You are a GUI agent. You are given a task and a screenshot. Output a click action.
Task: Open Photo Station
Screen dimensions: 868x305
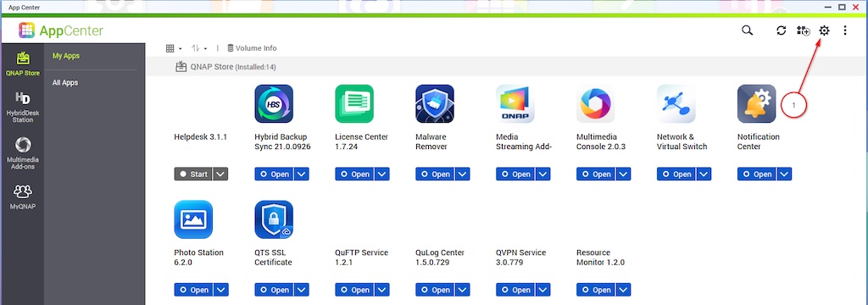pyautogui.click(x=193, y=290)
